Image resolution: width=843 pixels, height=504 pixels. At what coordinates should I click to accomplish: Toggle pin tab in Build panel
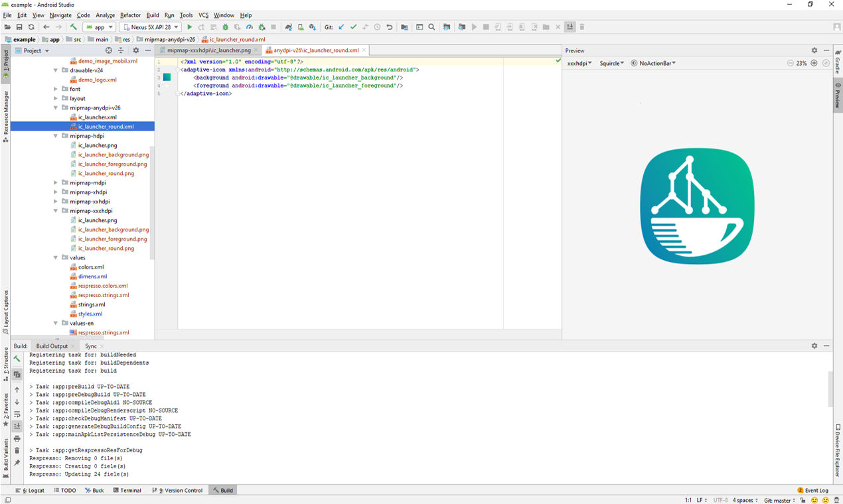pos(17,462)
